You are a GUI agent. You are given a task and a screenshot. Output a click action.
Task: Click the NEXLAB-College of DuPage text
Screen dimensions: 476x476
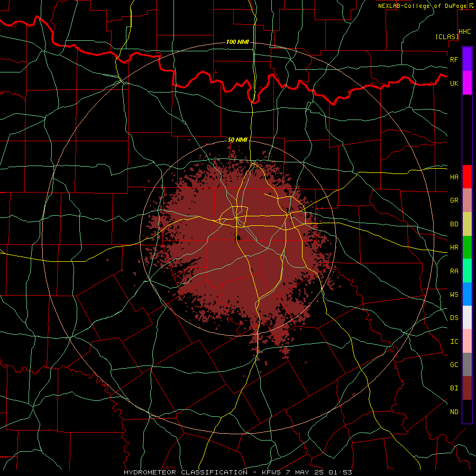point(422,6)
